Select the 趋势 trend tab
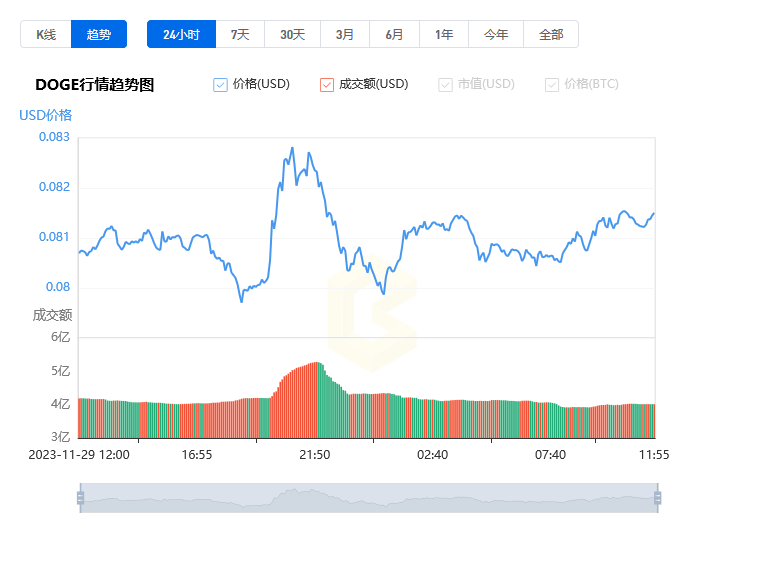Viewport: 780px width, 563px height. pyautogui.click(x=99, y=34)
